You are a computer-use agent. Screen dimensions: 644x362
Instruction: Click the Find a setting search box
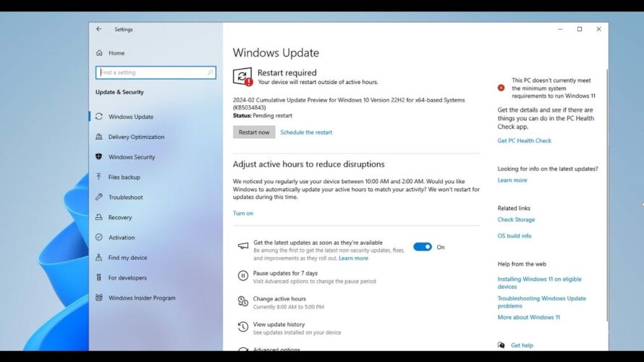[156, 72]
